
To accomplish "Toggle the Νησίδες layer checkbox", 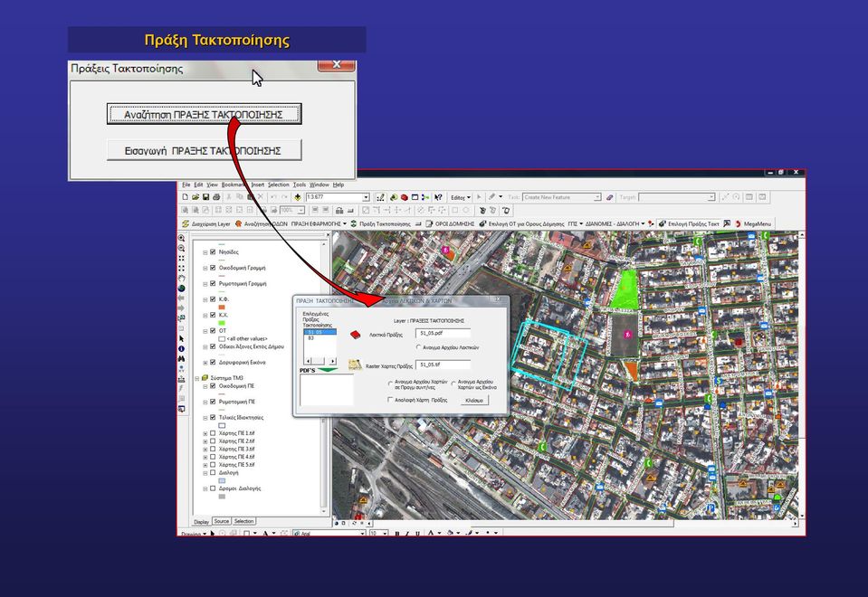I will 213,251.
